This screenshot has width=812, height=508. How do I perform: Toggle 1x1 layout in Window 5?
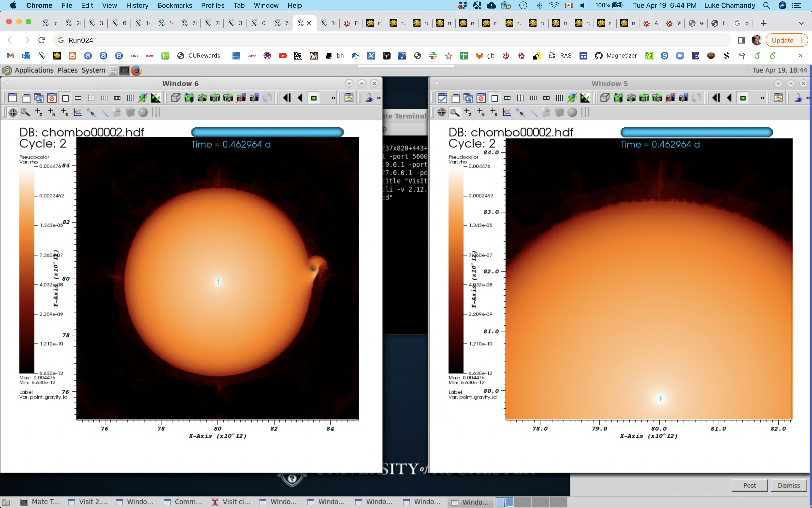pyautogui.click(x=494, y=98)
